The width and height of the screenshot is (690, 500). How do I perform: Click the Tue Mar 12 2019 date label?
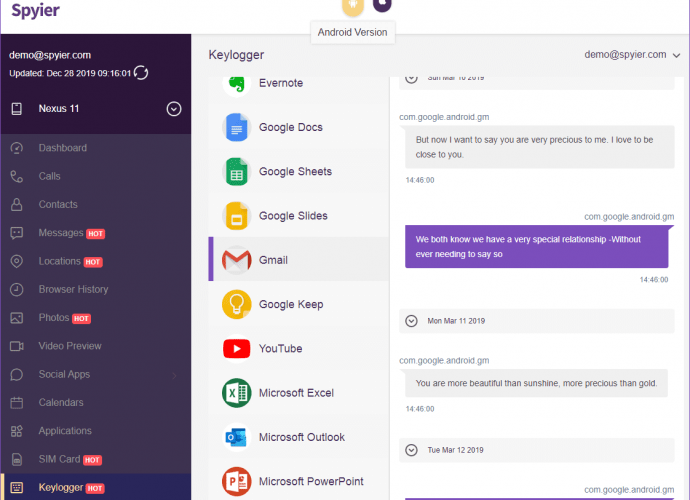click(455, 450)
